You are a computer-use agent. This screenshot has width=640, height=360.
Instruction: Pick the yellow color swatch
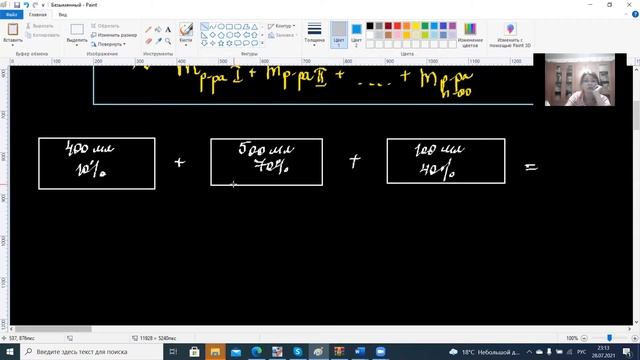click(416, 26)
